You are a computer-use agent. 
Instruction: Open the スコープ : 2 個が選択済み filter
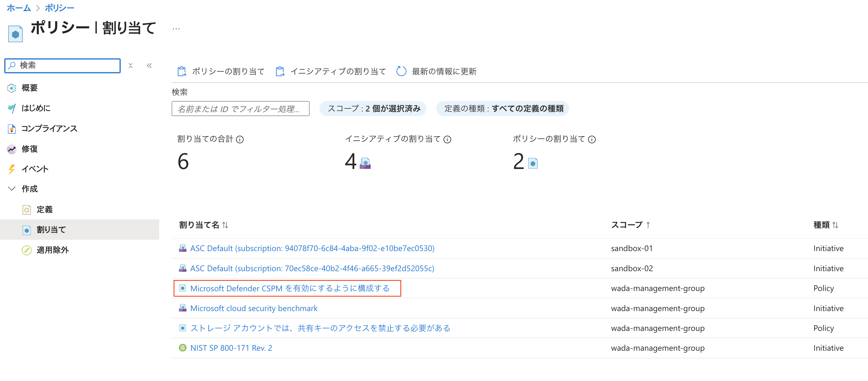[373, 108]
